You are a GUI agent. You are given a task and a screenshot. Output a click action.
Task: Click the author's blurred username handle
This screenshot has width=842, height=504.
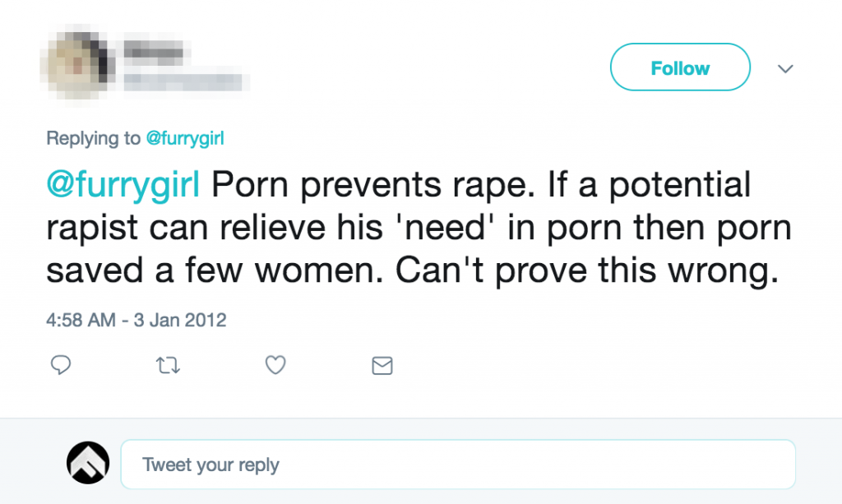[186, 81]
